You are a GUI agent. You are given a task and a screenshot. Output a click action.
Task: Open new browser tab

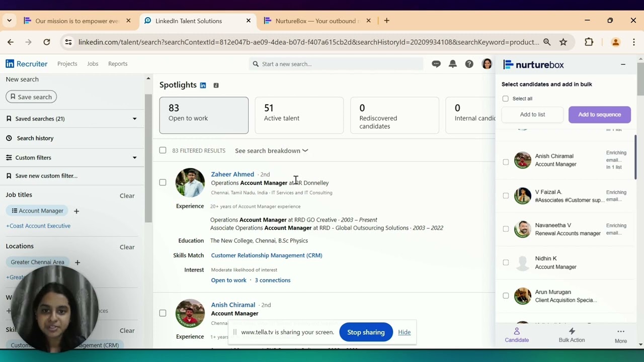386,21
